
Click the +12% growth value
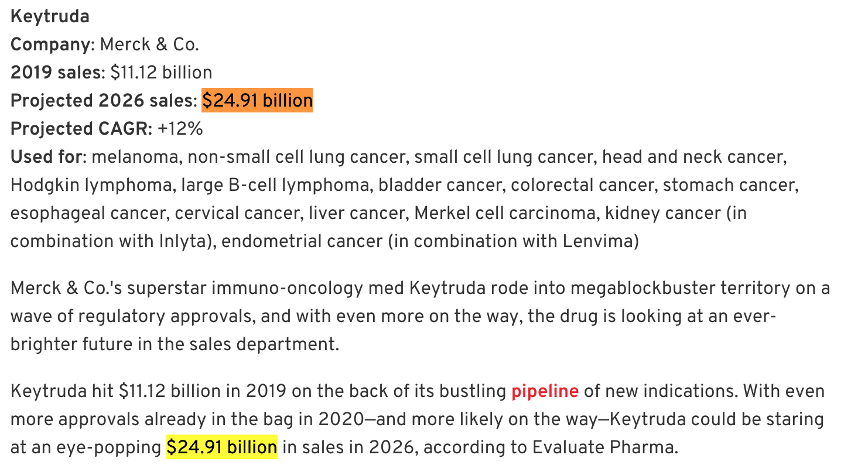(180, 129)
